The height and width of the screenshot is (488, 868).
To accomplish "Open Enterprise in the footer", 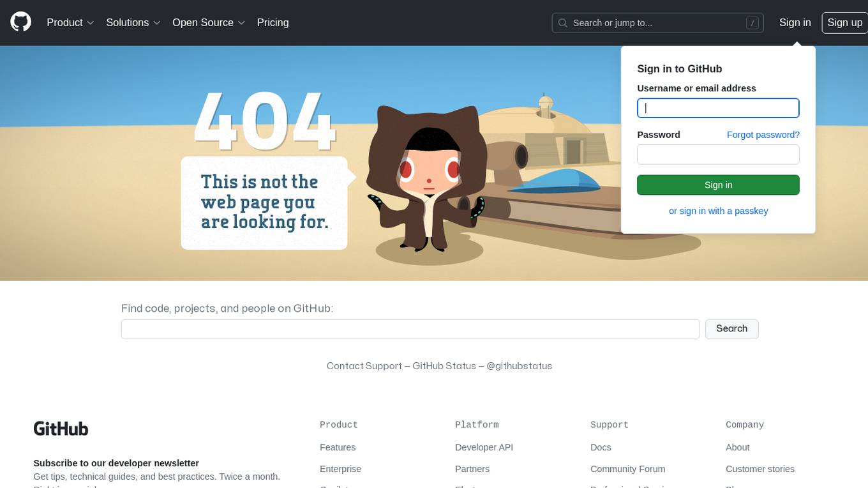I will tap(340, 469).
